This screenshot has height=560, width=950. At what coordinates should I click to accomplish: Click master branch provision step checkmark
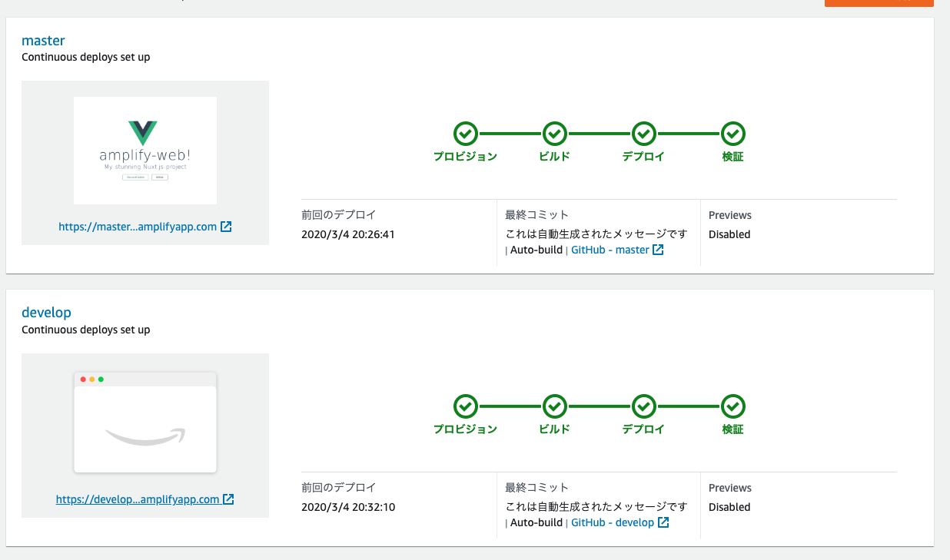click(465, 134)
